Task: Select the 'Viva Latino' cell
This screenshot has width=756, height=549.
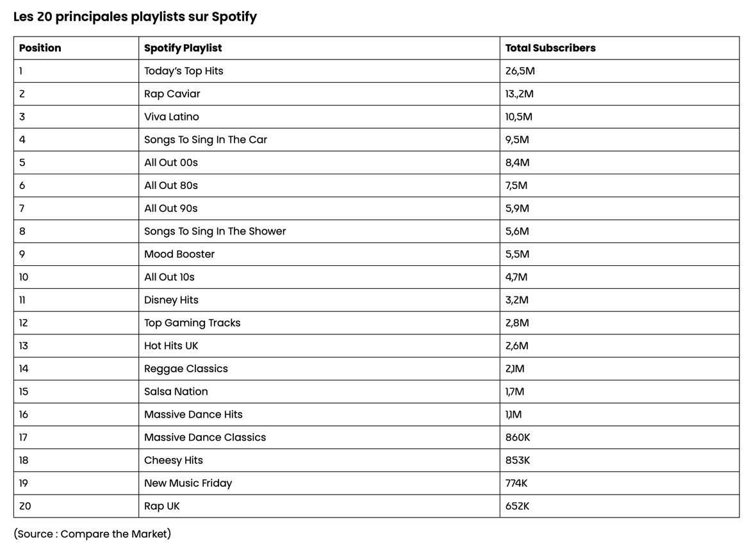Action: click(x=172, y=117)
